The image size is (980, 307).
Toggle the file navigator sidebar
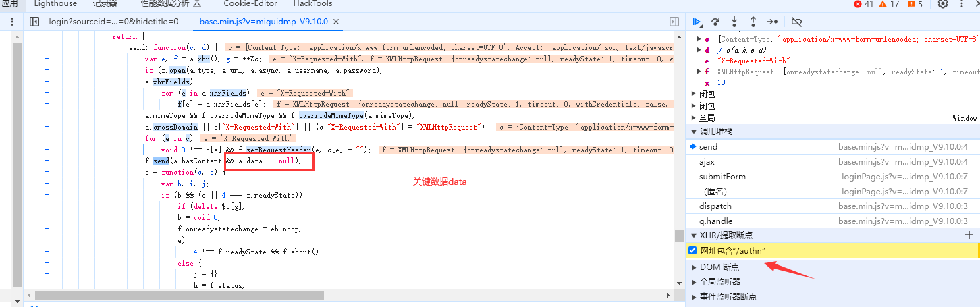[34, 22]
